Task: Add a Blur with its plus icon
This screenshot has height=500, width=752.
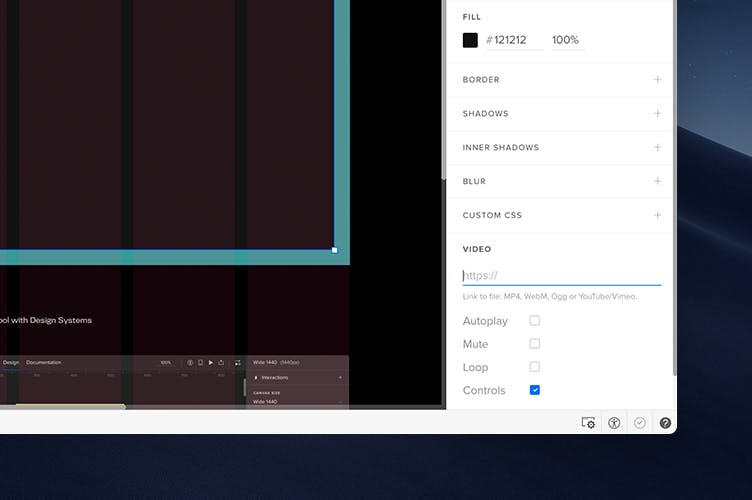Action: 658,181
